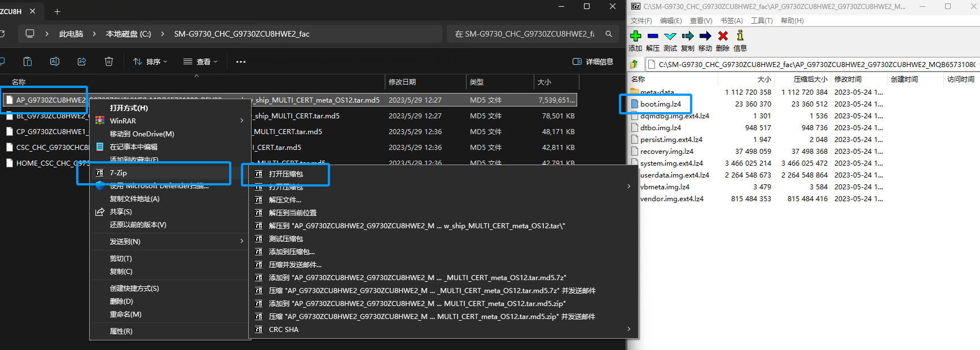Screen dimensions: 980x350
Task: Click the 7-Zip address path field
Action: pos(812,64)
